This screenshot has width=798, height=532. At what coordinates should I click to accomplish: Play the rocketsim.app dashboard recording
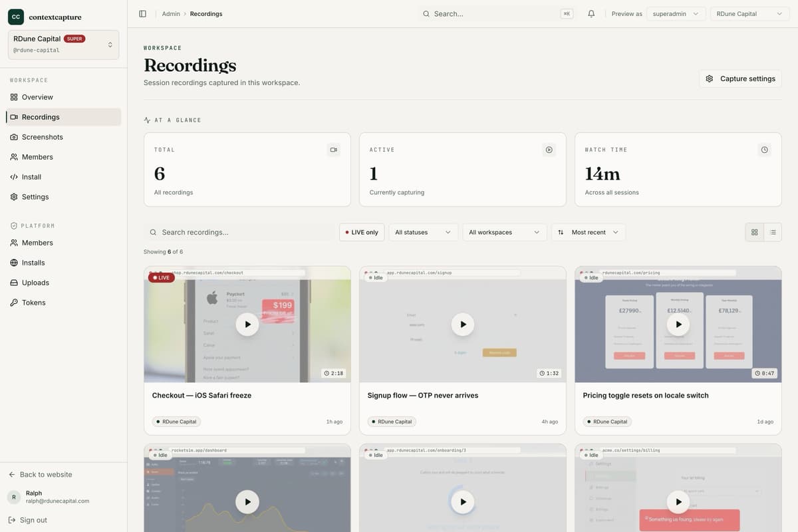pyautogui.click(x=247, y=502)
